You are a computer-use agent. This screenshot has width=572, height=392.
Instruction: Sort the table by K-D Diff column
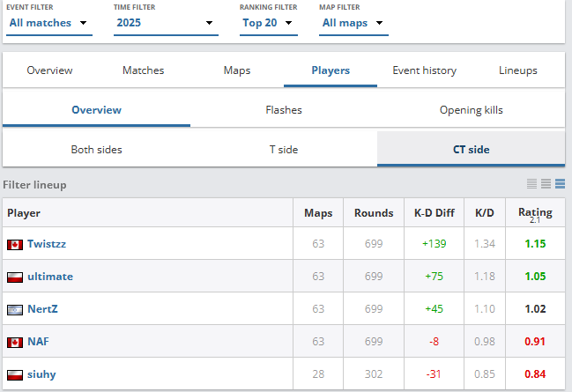(x=435, y=213)
